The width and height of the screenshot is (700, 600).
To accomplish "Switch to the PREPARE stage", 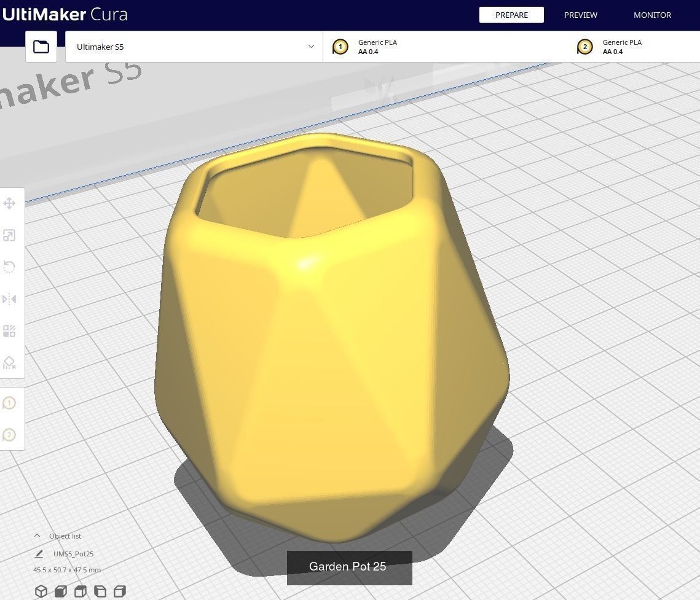I will tap(511, 15).
